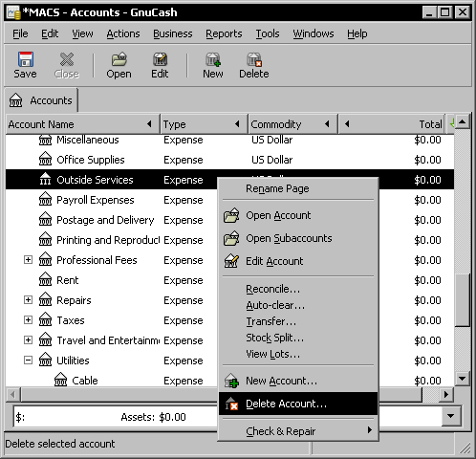Click the vertical scrollbar thumb
The height and width of the screenshot is (459, 476).
coord(463,300)
